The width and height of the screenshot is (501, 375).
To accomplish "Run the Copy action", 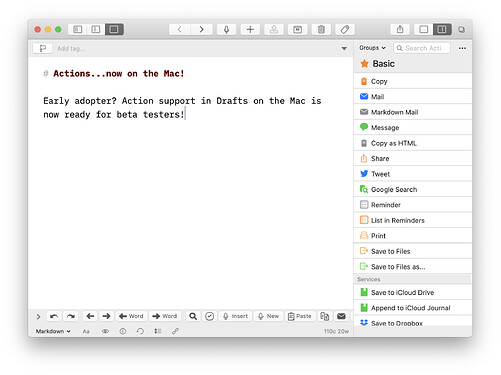I will pyautogui.click(x=413, y=81).
